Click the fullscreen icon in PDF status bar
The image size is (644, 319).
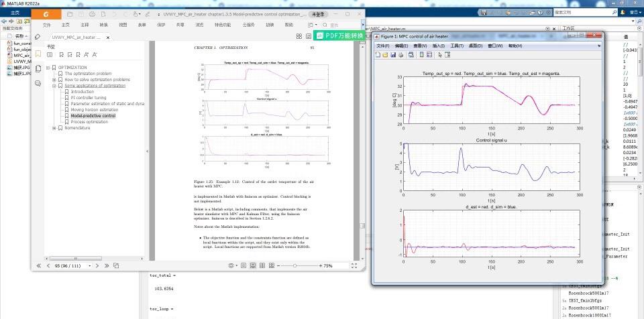[354, 265]
